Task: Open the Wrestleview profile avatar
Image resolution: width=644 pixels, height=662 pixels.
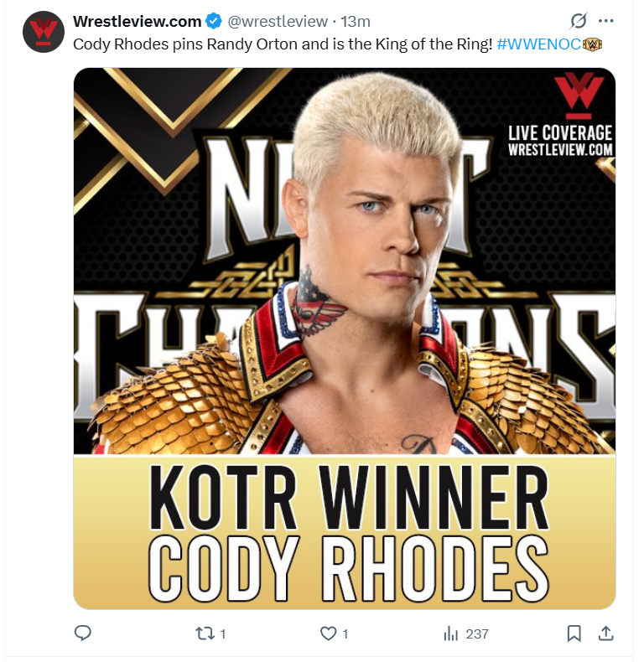Action: [x=44, y=32]
